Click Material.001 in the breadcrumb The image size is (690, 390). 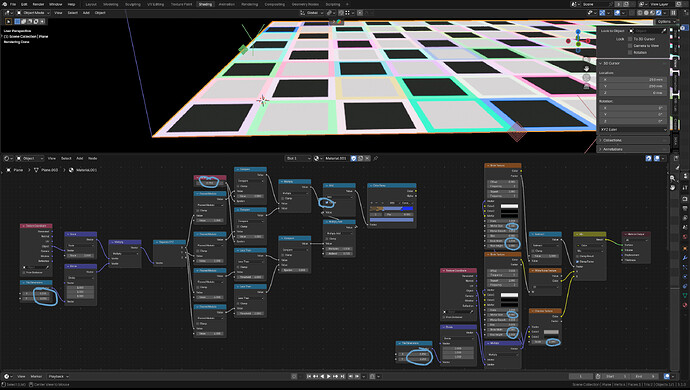tap(86, 170)
